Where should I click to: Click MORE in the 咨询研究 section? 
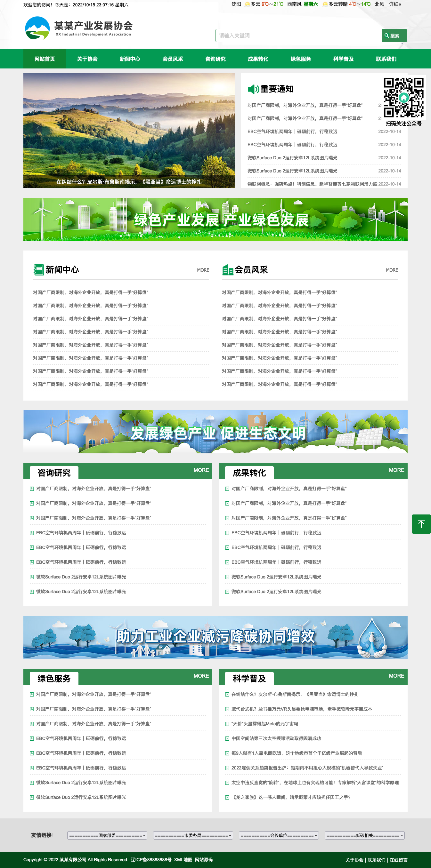pyautogui.click(x=201, y=470)
